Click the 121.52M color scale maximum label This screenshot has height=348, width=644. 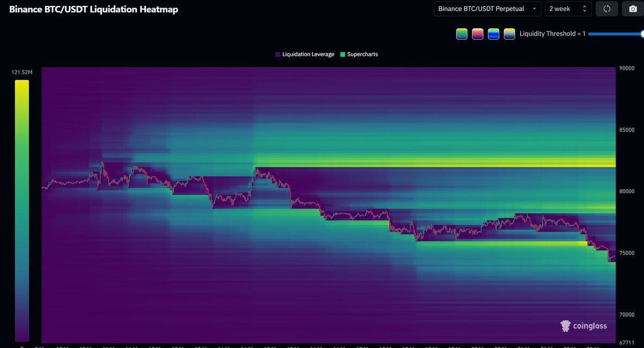(x=22, y=72)
